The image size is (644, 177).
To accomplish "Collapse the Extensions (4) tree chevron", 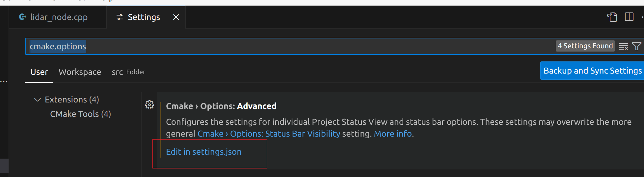I will tap(38, 100).
